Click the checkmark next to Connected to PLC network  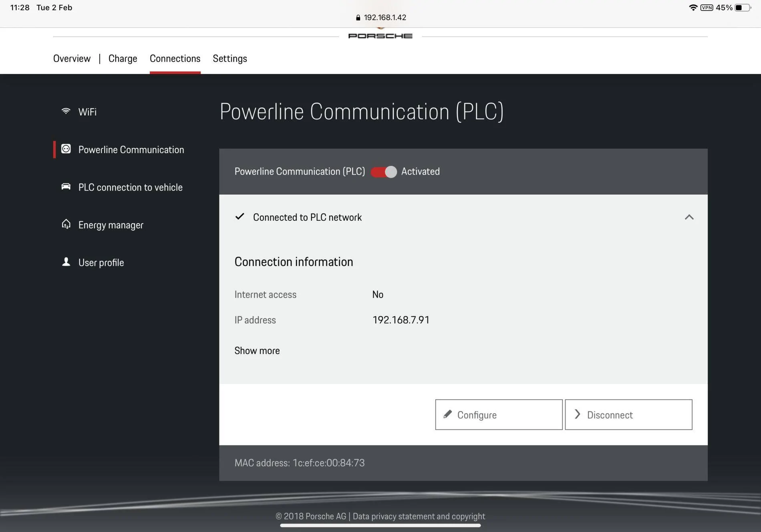click(240, 217)
